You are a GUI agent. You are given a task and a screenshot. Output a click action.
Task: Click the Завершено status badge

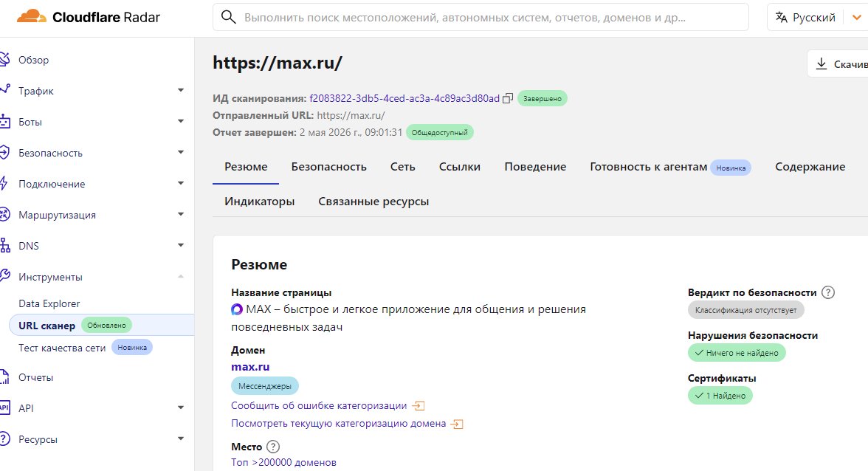542,98
